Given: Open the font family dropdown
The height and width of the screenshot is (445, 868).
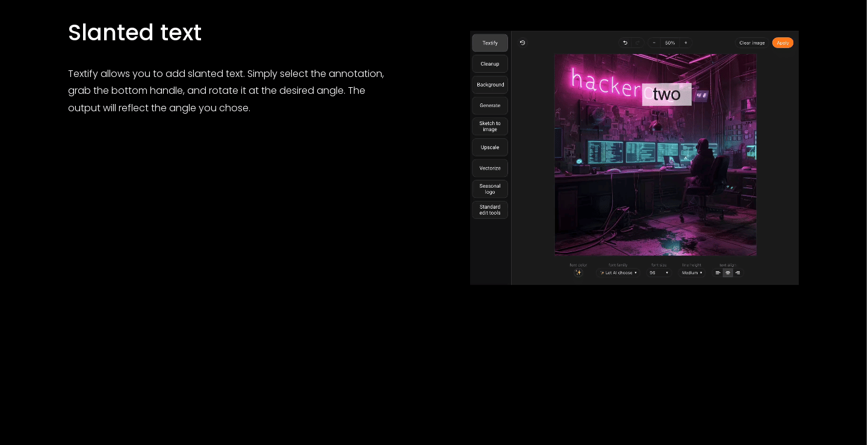Looking at the screenshot, I should click(x=618, y=273).
